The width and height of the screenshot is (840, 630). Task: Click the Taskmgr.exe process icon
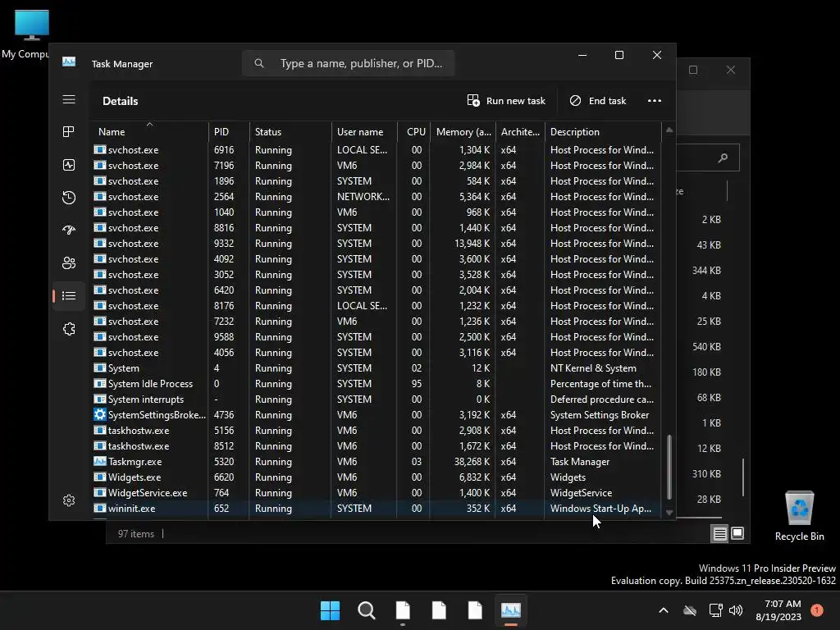coord(99,461)
